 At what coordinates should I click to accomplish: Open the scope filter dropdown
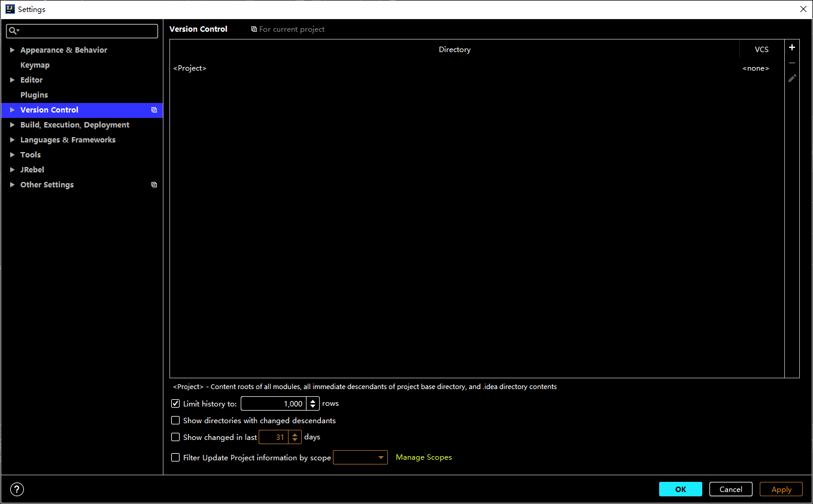[x=360, y=457]
